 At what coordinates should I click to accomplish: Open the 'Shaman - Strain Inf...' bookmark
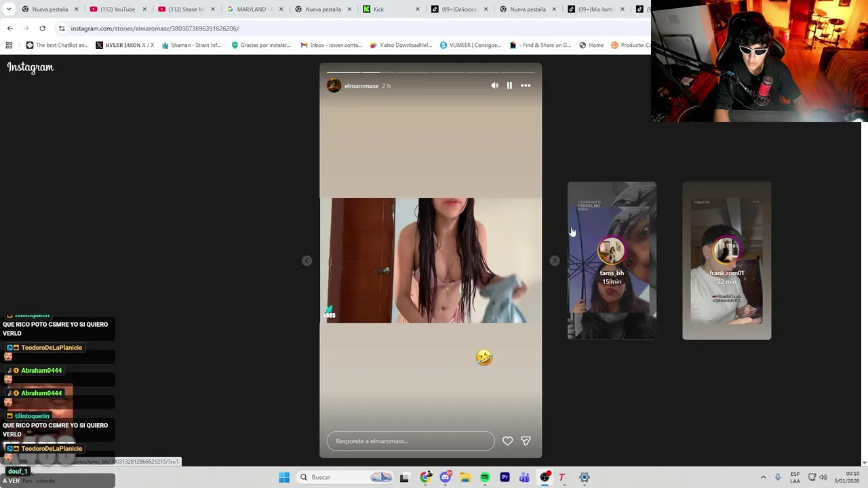(x=191, y=45)
